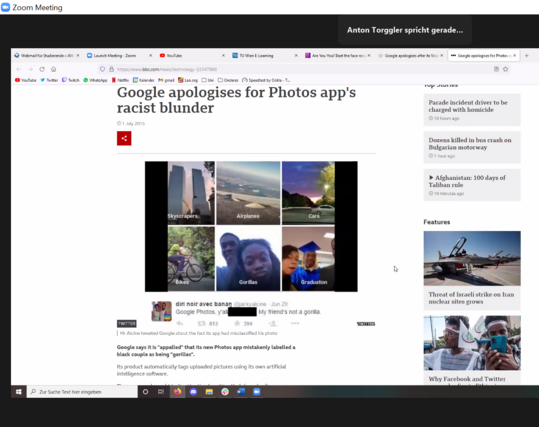Open the WhatsApp bookmark

pyautogui.click(x=95, y=80)
